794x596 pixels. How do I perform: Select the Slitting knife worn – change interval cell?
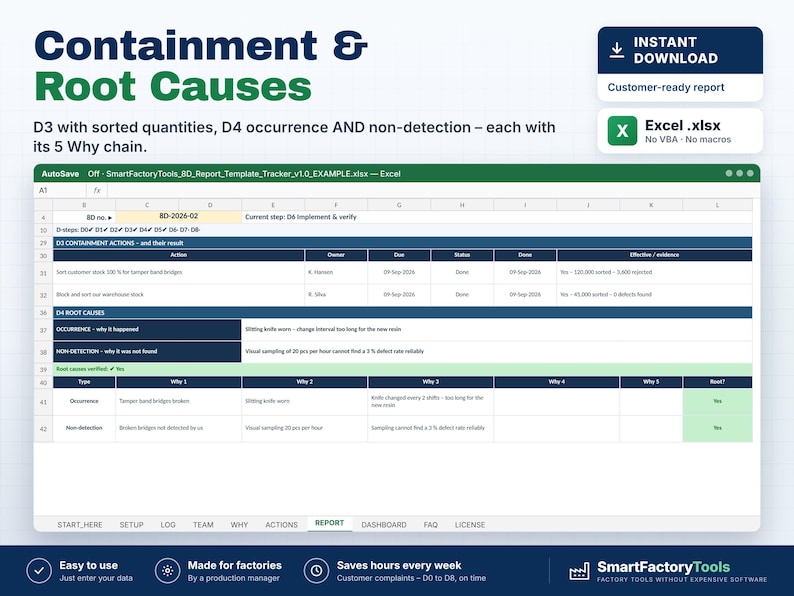point(497,330)
